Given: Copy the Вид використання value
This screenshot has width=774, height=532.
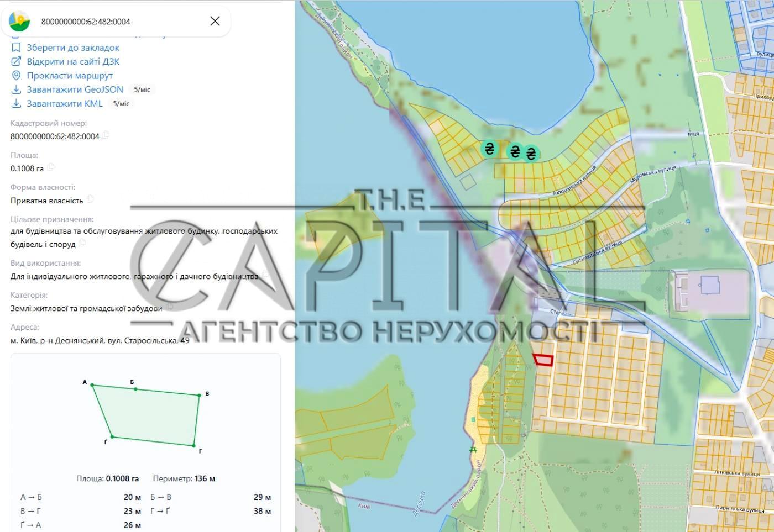Looking at the screenshot, I should 264,275.
